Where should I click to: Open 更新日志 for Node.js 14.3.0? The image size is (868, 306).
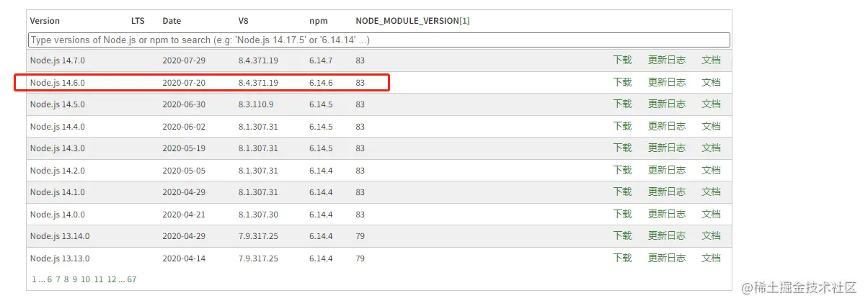click(667, 148)
